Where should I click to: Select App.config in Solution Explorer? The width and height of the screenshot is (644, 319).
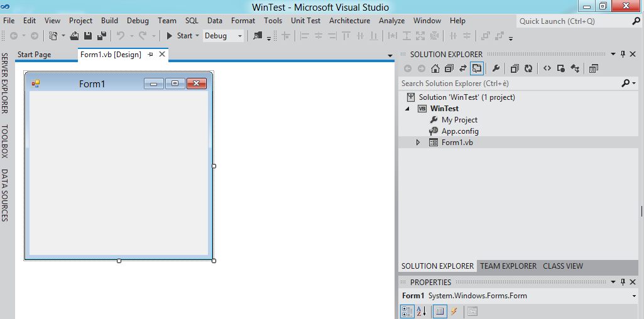(x=460, y=131)
